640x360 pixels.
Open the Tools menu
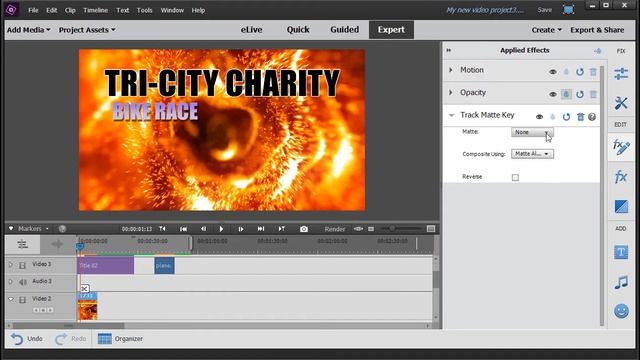click(144, 10)
